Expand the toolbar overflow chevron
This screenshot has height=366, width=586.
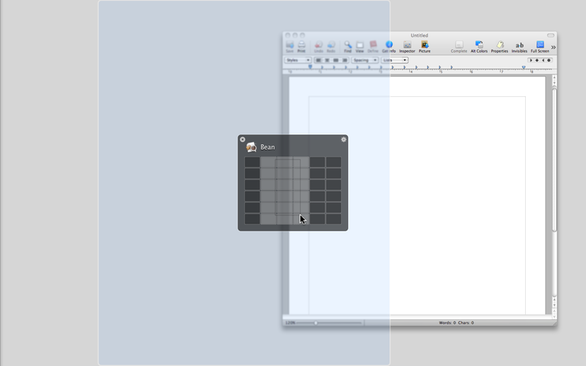click(x=553, y=47)
